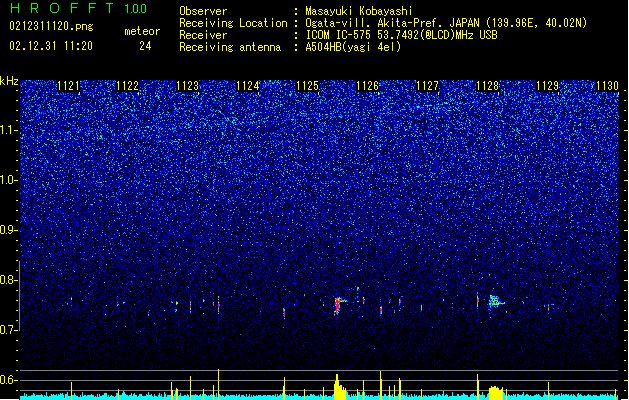Image resolution: width=629 pixels, height=400 pixels.
Task: Click the date stamp 02.12.31 11:20
Action: point(51,46)
